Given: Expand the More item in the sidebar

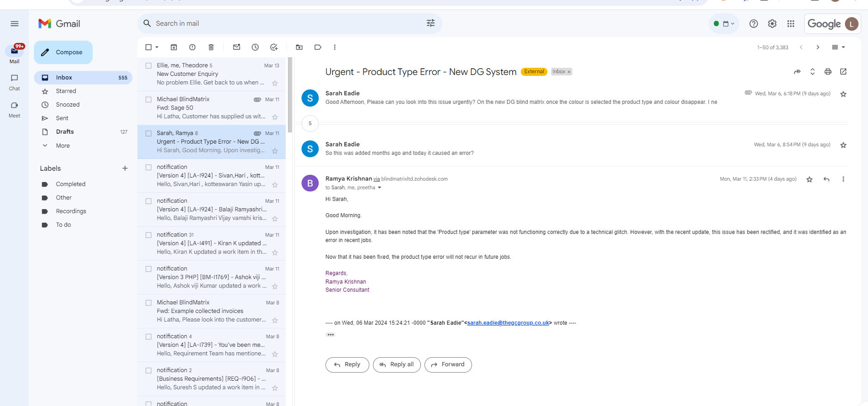Looking at the screenshot, I should [x=62, y=145].
